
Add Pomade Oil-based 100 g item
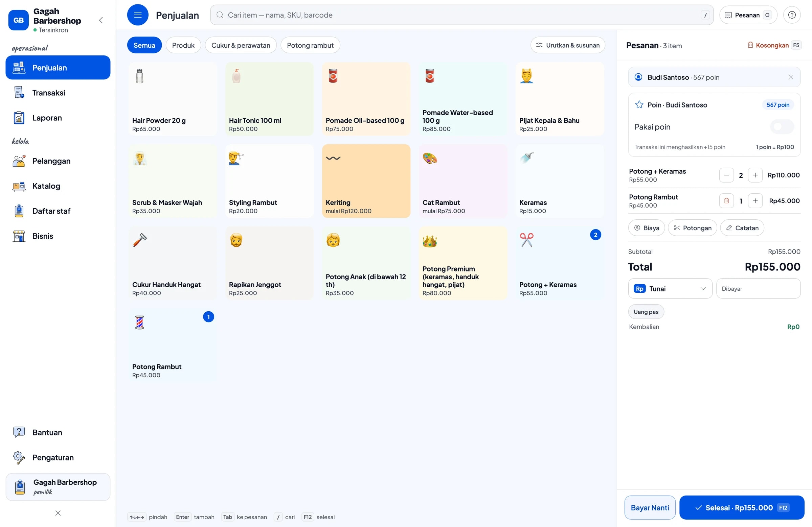[x=366, y=99]
